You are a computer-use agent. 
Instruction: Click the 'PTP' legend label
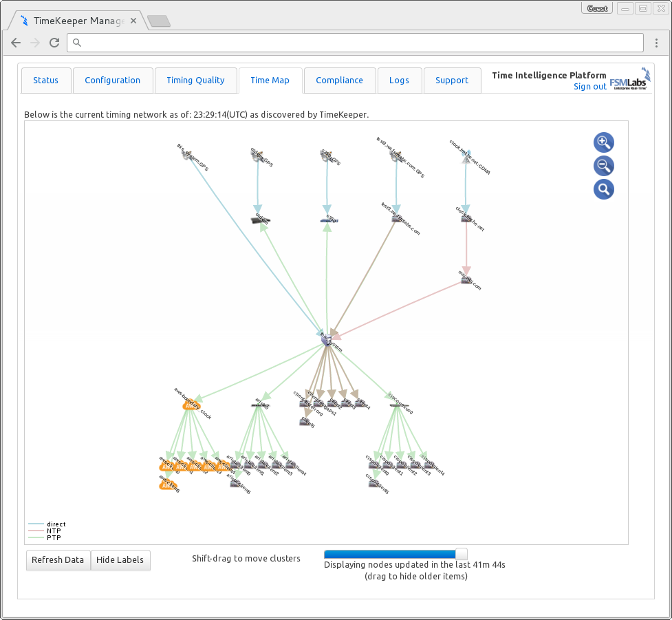(54, 537)
